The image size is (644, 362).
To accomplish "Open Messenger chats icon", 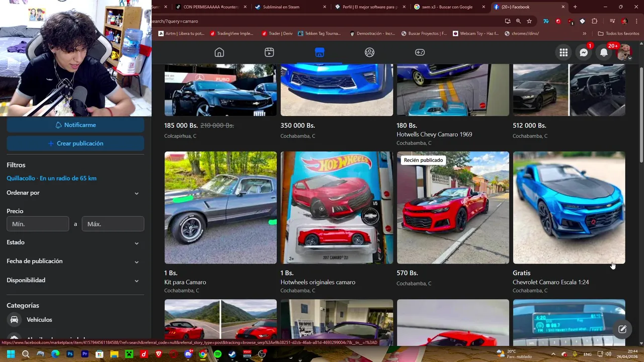I will [x=584, y=52].
